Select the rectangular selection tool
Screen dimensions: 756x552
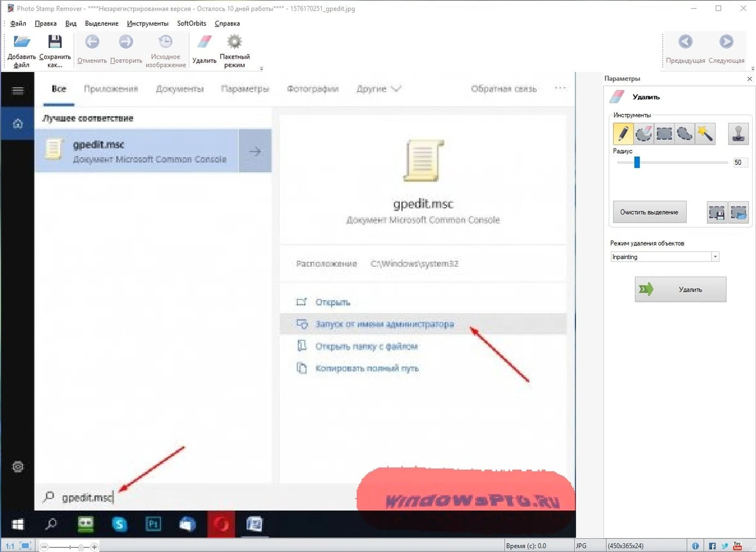pyautogui.click(x=664, y=133)
